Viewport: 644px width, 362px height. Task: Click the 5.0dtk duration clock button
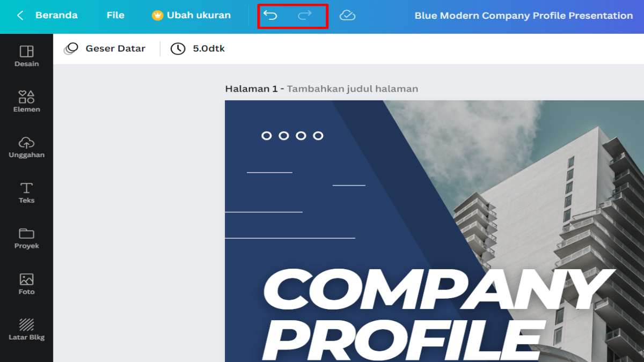point(197,49)
